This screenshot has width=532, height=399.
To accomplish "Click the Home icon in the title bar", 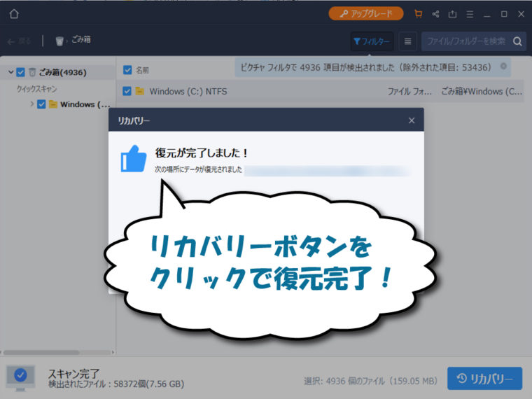I will 14,14.
